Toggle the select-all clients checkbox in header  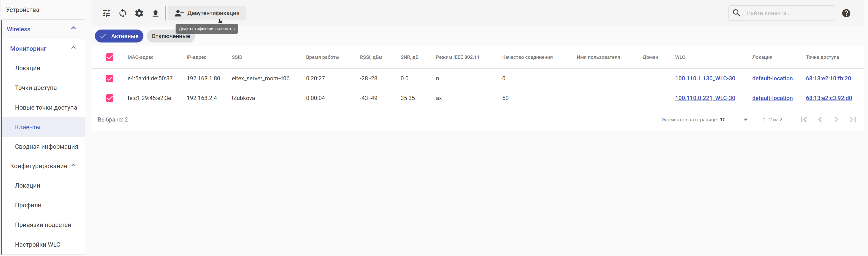pos(109,57)
